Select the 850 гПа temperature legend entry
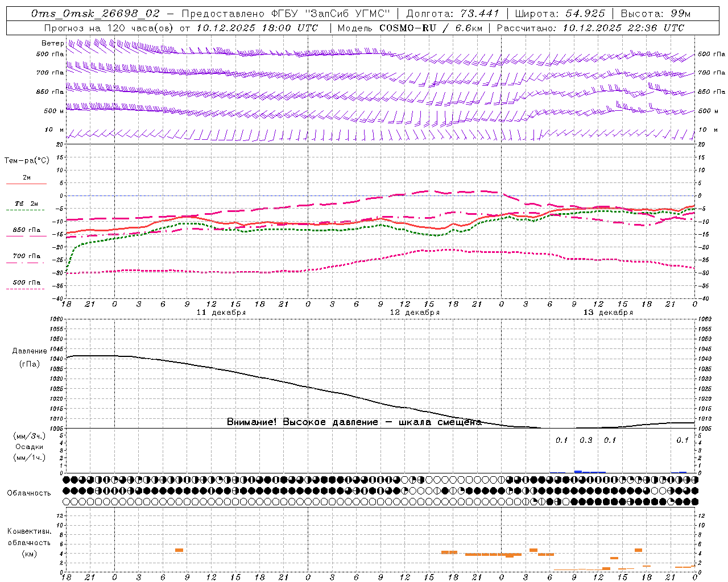728x582 pixels. tap(27, 232)
